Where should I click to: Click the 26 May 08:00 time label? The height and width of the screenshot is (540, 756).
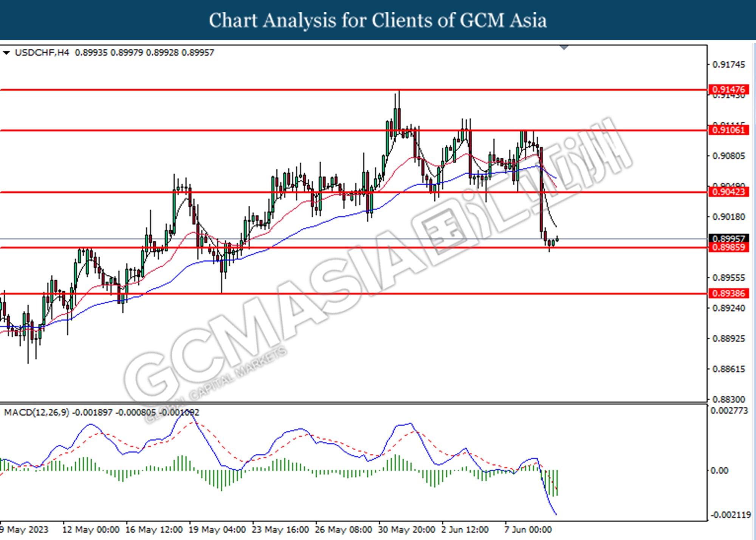[343, 530]
